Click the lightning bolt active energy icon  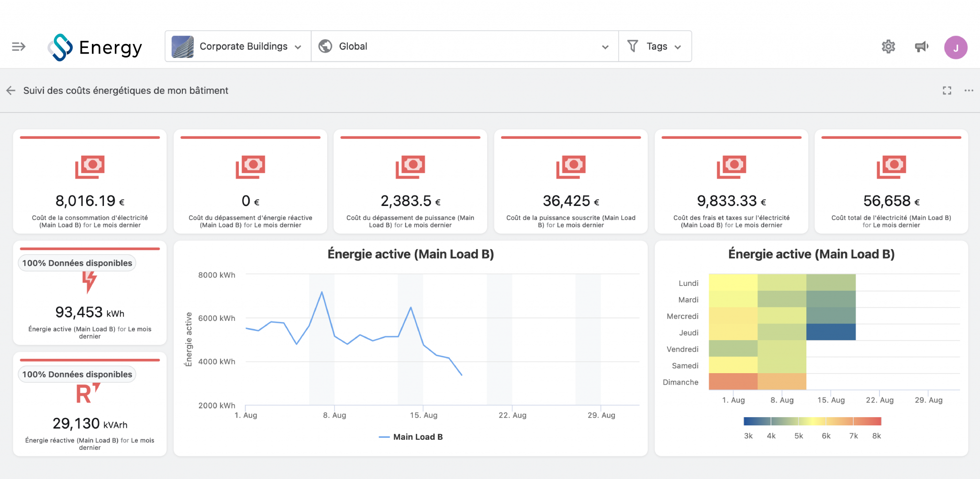coord(89,282)
